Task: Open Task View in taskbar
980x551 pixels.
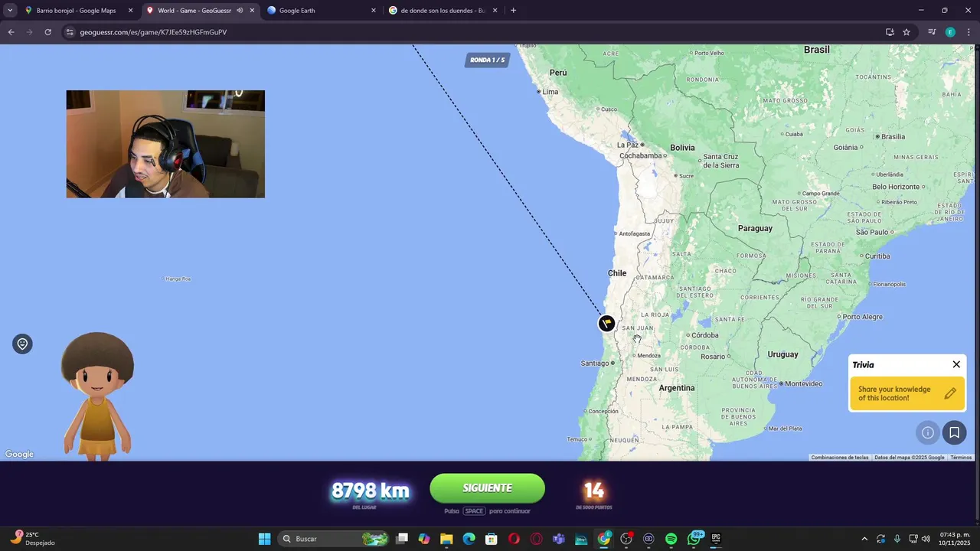Action: tap(402, 539)
